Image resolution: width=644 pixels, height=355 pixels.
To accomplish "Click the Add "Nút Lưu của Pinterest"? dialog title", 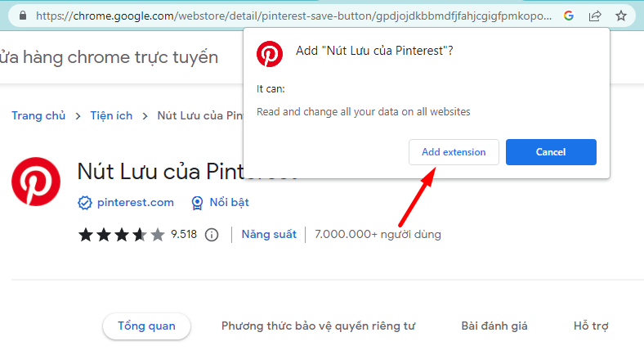I will pos(374,51).
